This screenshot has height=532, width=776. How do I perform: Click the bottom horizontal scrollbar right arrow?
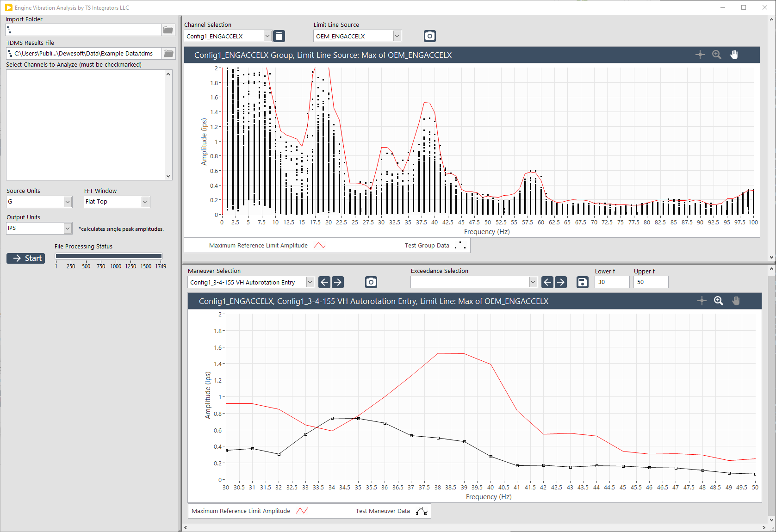point(764,527)
